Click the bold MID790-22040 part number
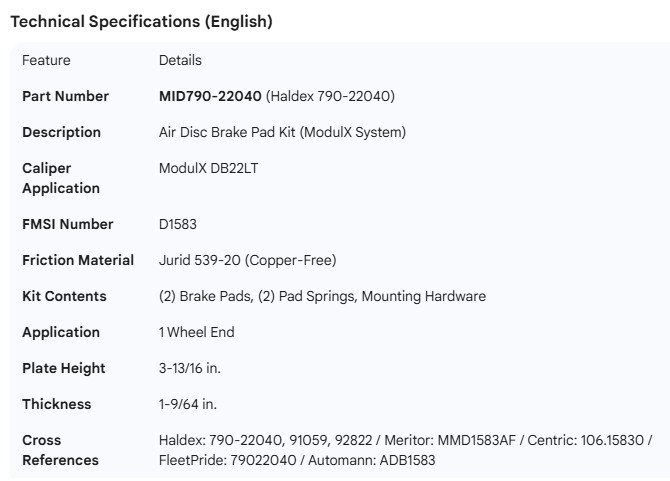This screenshot has width=670, height=481. pyautogui.click(x=210, y=96)
